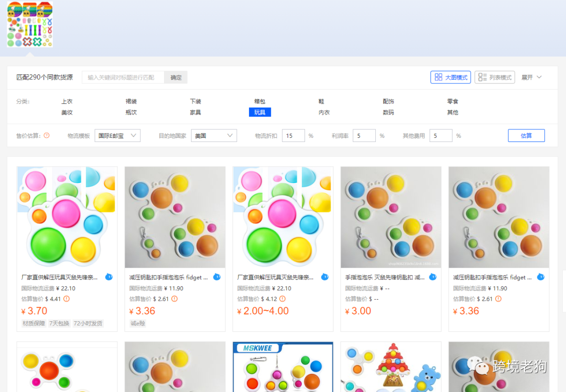The width and height of the screenshot is (566, 392).
Task: Click the price ¥3.00
Action: [x=358, y=311]
